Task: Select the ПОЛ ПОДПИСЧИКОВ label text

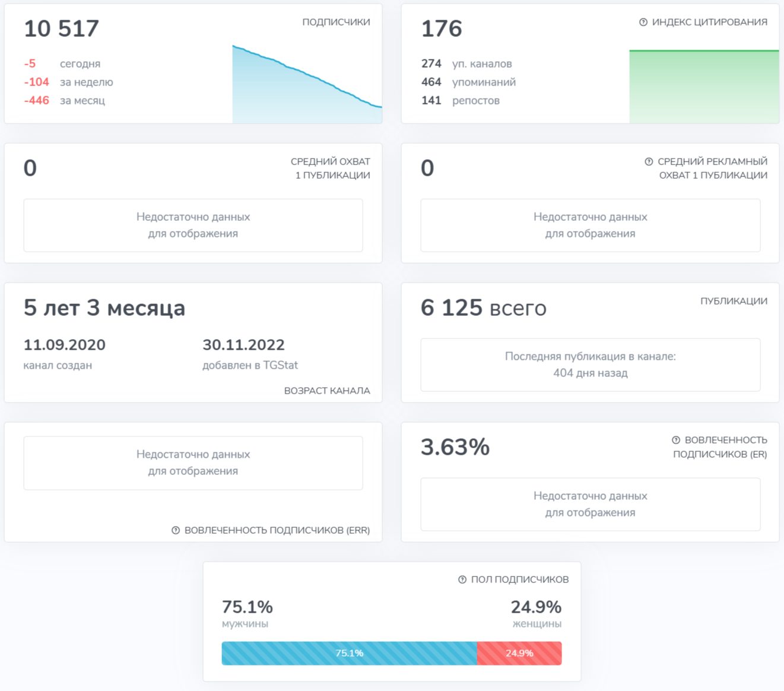Action: click(x=520, y=579)
